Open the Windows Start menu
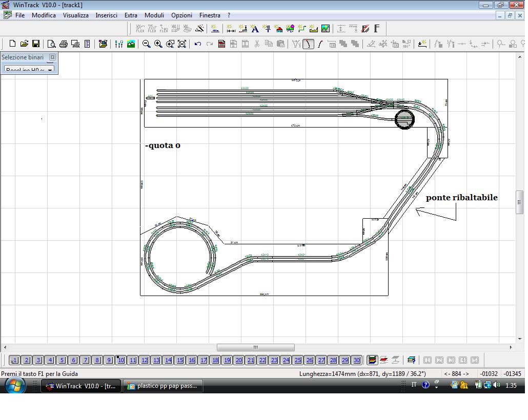528x420 pixels. click(14, 386)
